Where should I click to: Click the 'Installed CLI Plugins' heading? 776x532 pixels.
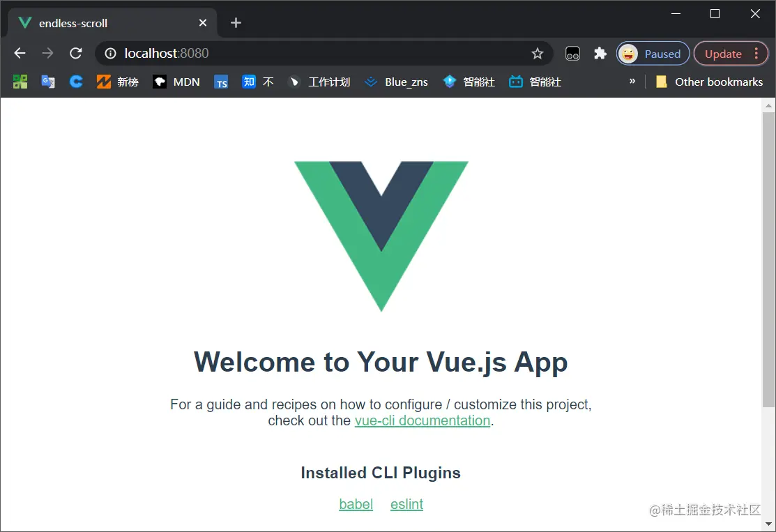[x=381, y=473]
